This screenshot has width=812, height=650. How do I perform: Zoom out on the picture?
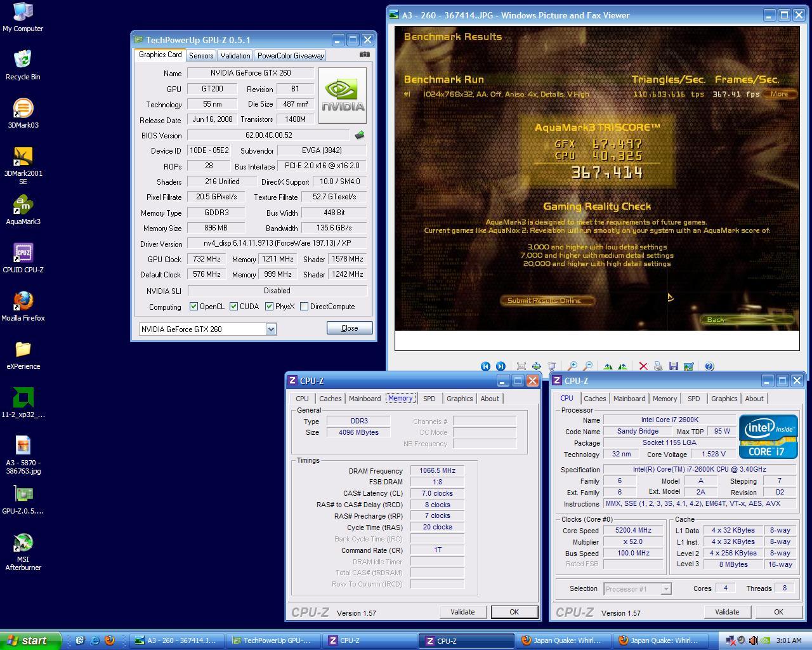coord(587,366)
